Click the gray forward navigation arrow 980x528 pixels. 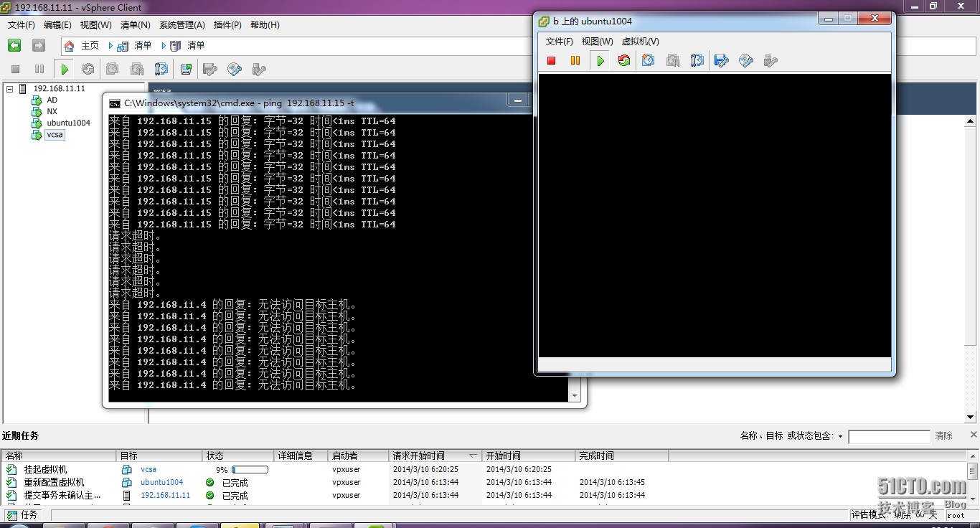pos(39,45)
